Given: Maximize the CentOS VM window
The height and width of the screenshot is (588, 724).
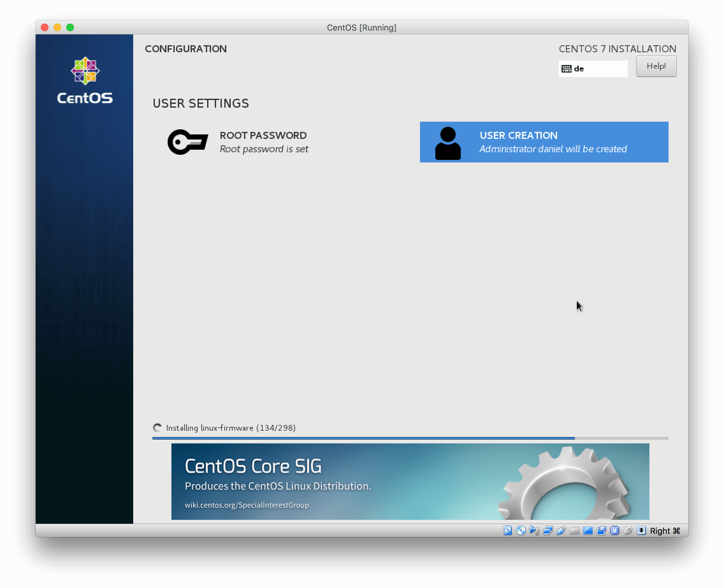Looking at the screenshot, I should click(70, 27).
